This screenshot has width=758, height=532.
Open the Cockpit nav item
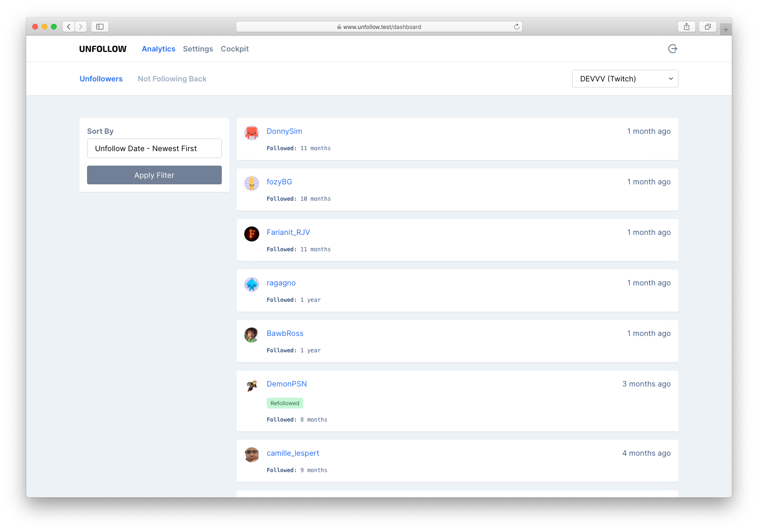[x=235, y=49]
